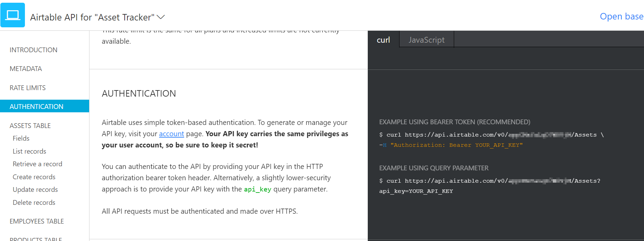Select the curl code tab
Image resolution: width=644 pixels, height=241 pixels.
tap(383, 40)
